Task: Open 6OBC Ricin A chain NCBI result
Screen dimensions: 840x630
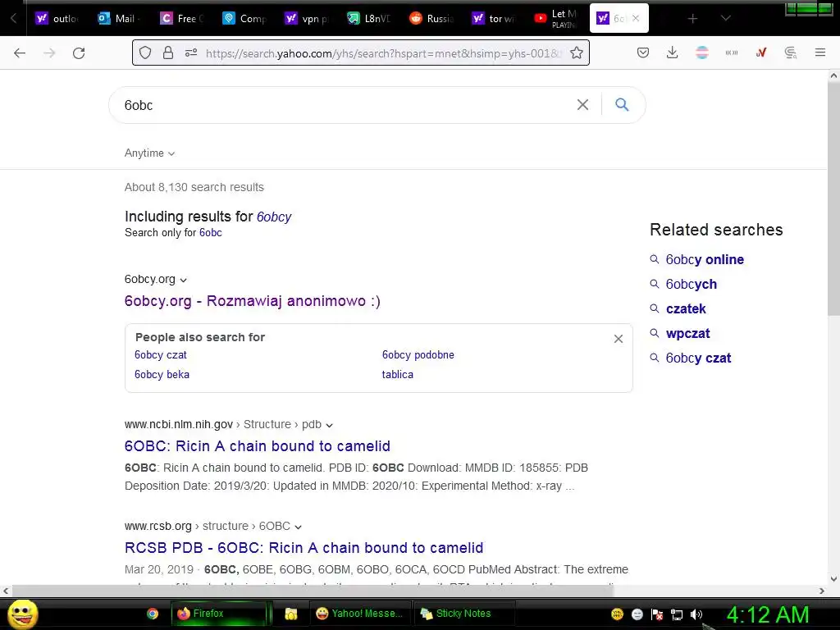Action: tap(257, 446)
